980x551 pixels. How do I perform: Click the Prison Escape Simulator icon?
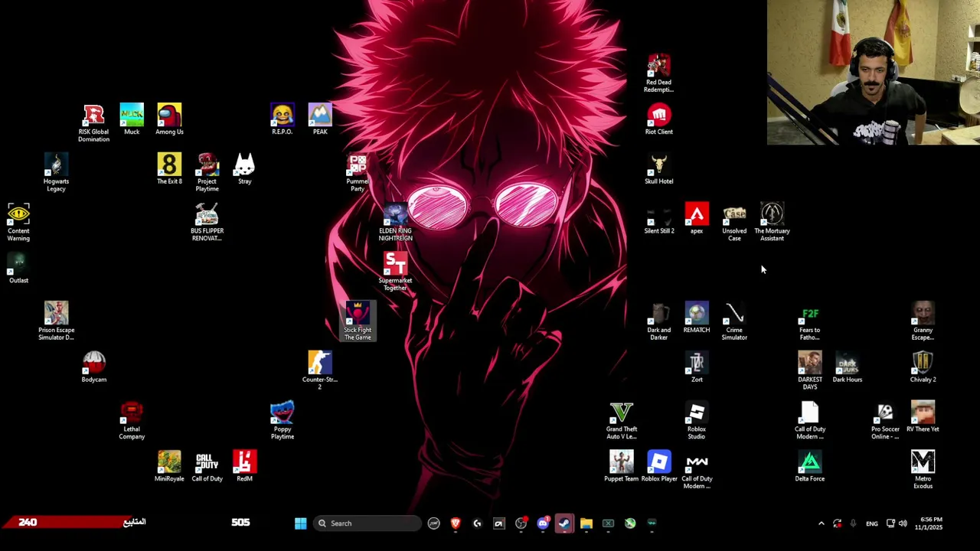tap(56, 321)
